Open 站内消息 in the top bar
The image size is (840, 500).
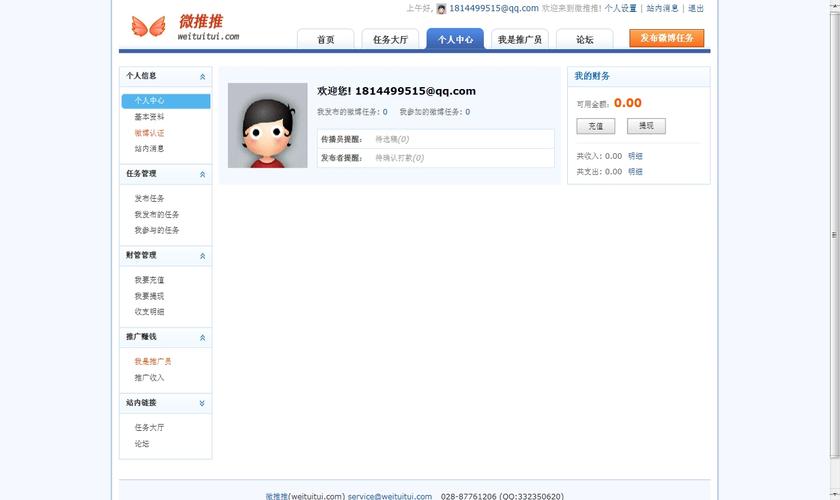(662, 8)
